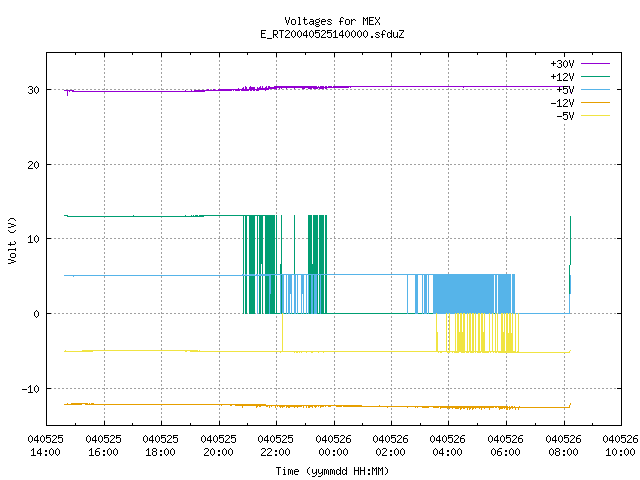The width and height of the screenshot is (640, 480).
Task: Click the x-axis label 040526 00:00
Action: [333, 446]
